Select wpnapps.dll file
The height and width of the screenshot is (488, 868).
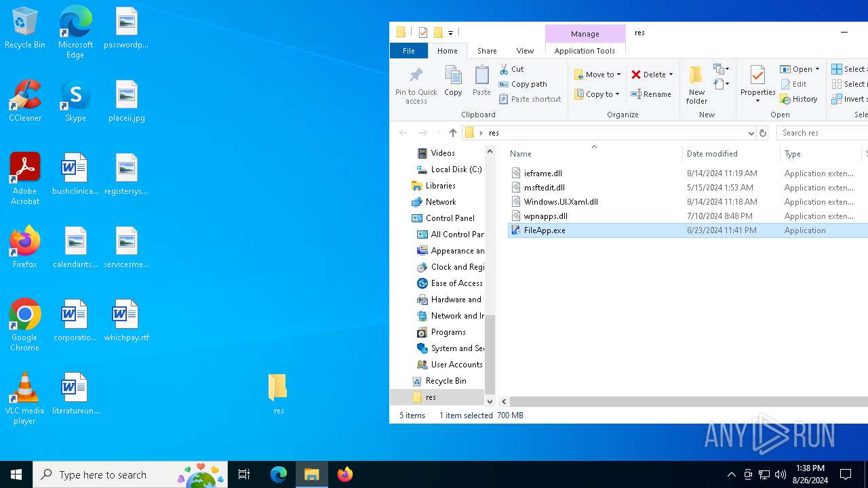click(545, 216)
